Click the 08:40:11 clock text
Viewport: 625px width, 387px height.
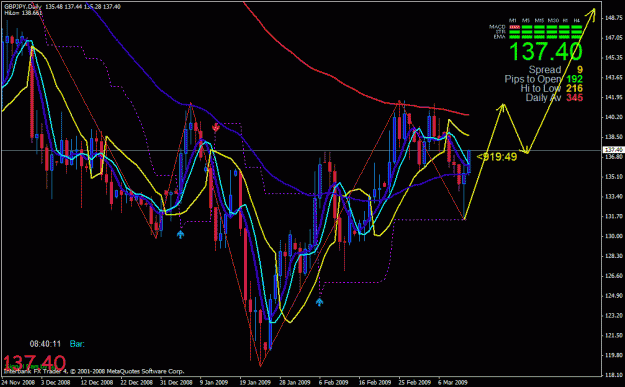coord(45,344)
